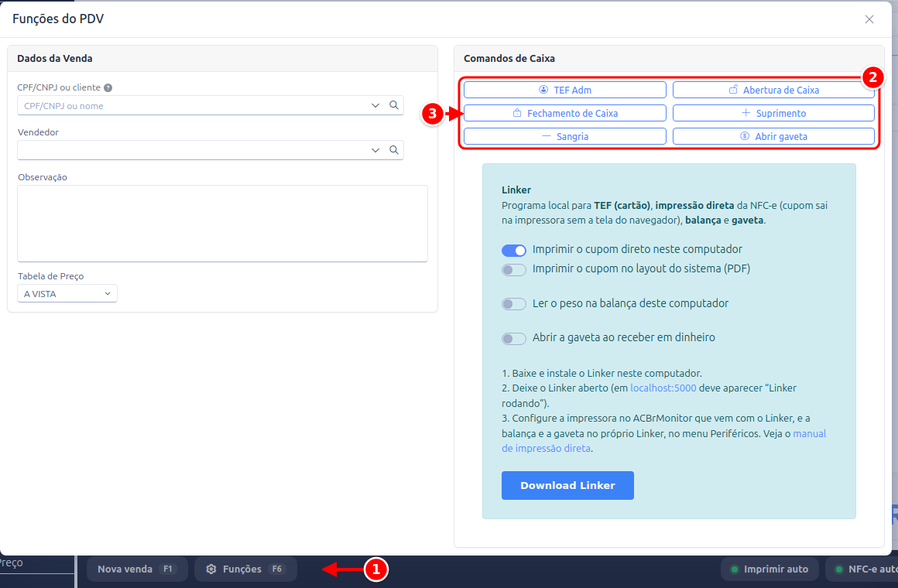Click the CPF/CNPJ help question mark icon
This screenshot has width=898, height=588.
coord(108,87)
